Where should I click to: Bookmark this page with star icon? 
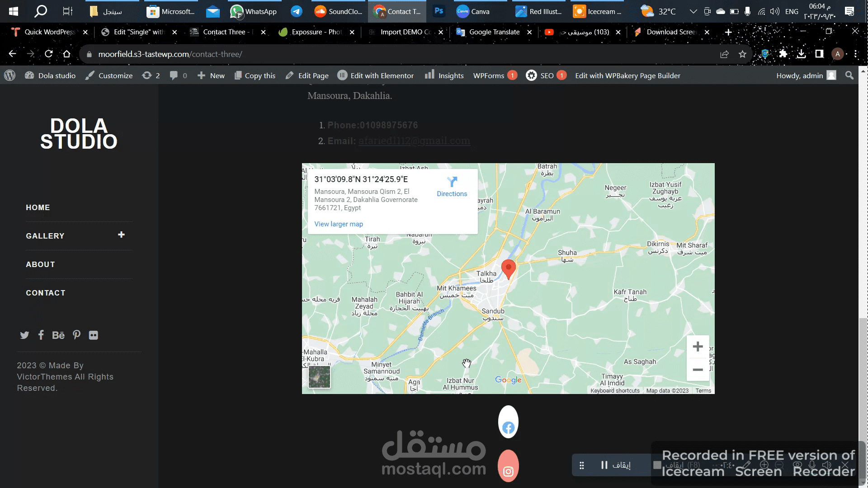click(742, 54)
